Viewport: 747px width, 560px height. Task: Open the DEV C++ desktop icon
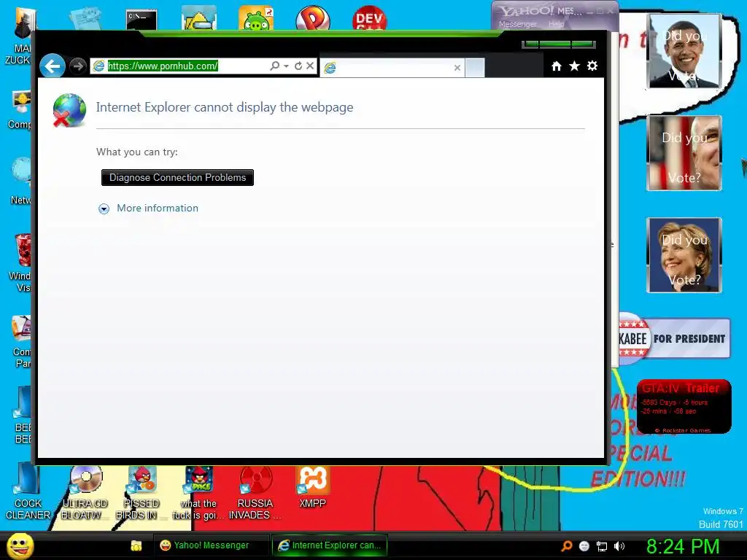coord(370,18)
